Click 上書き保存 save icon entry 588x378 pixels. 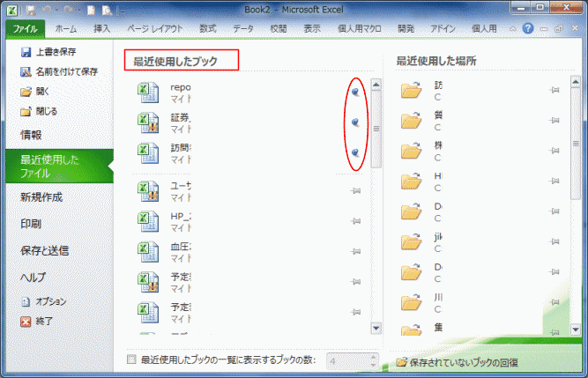pyautogui.click(x=48, y=52)
